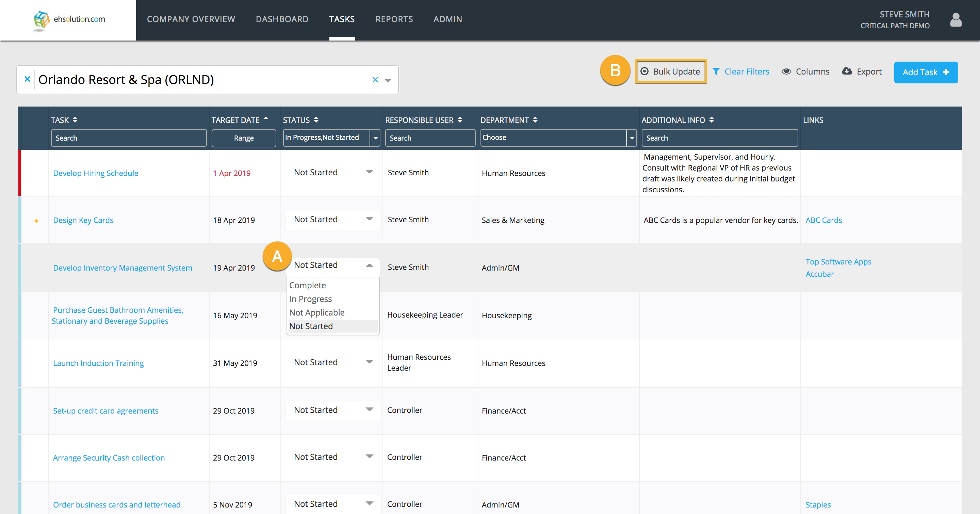Click the 31 May 2019 date cell
The image size is (980, 514).
(x=235, y=363)
